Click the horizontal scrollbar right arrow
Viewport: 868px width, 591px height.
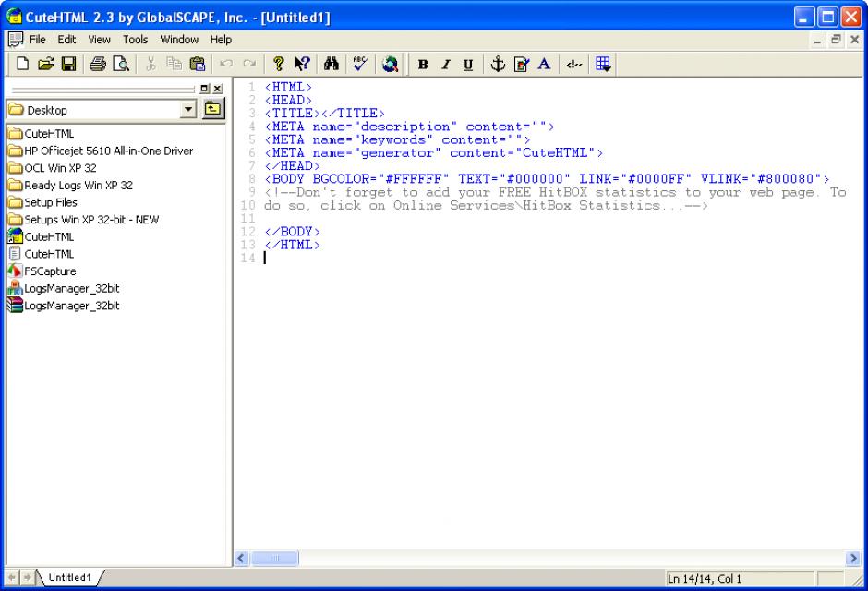[x=853, y=559]
